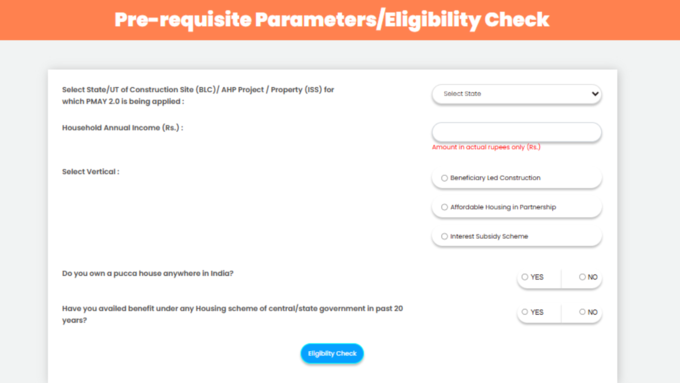Pick the Interest Subsidy Scheme radio button
Image resolution: width=680 pixels, height=383 pixels.
coord(444,236)
